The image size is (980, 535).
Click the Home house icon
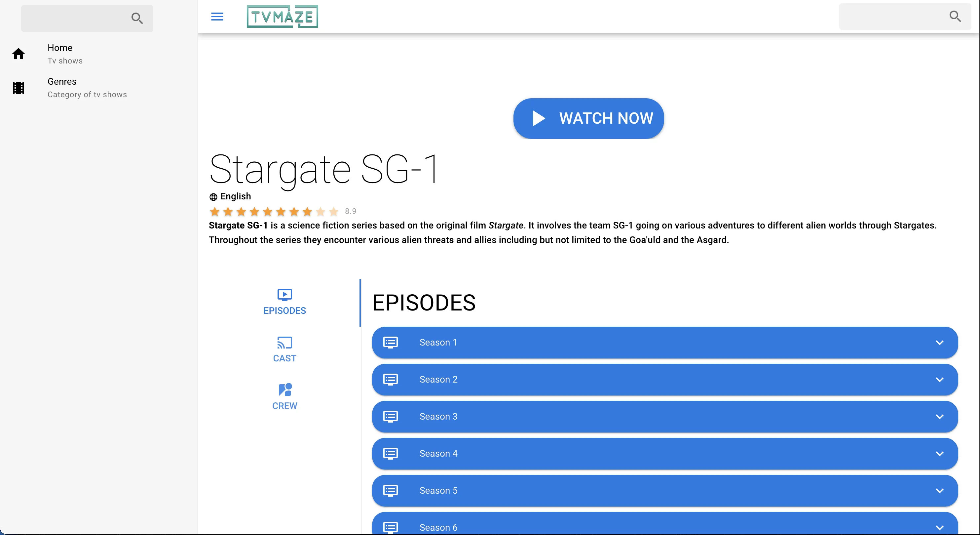pyautogui.click(x=18, y=54)
